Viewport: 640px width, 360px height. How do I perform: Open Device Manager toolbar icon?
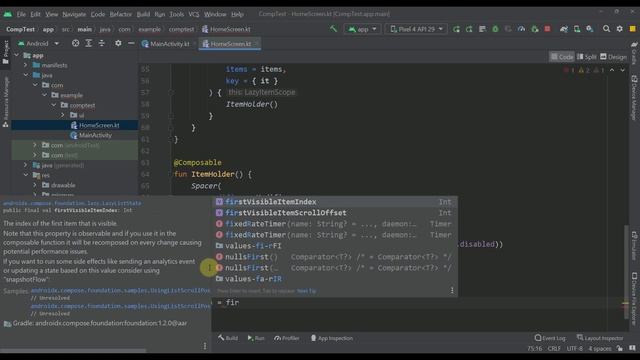[577, 29]
